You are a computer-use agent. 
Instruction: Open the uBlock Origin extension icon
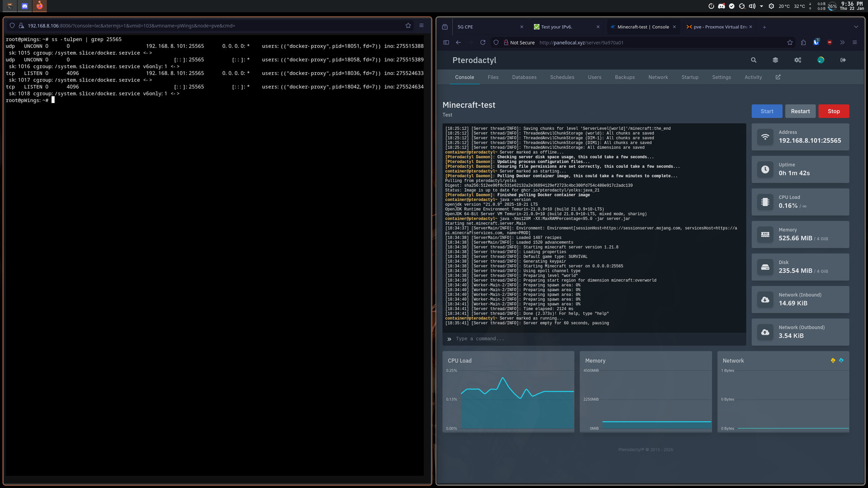click(830, 42)
